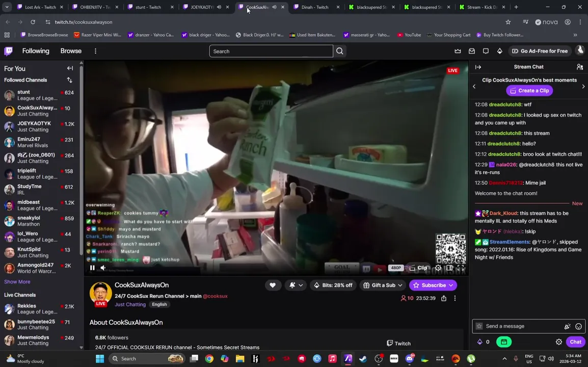Open the green channel points reward button
This screenshot has width=588, height=367.
pyautogui.click(x=503, y=342)
